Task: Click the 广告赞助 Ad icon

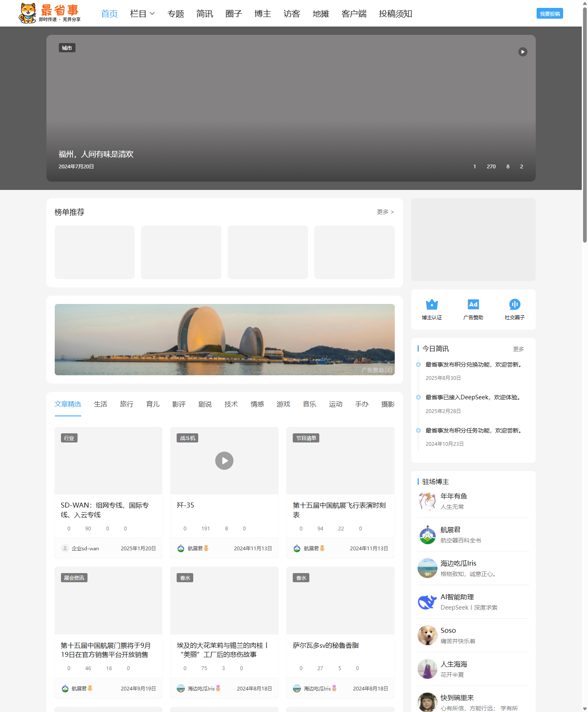Action: tap(473, 305)
